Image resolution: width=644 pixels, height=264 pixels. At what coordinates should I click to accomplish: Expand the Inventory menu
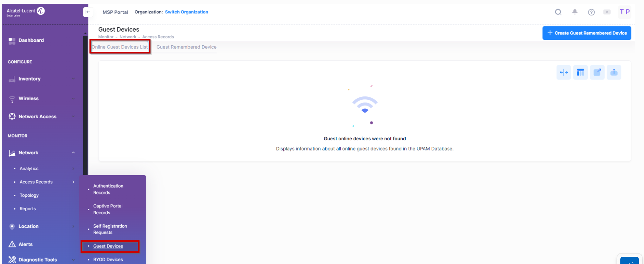(x=41, y=79)
